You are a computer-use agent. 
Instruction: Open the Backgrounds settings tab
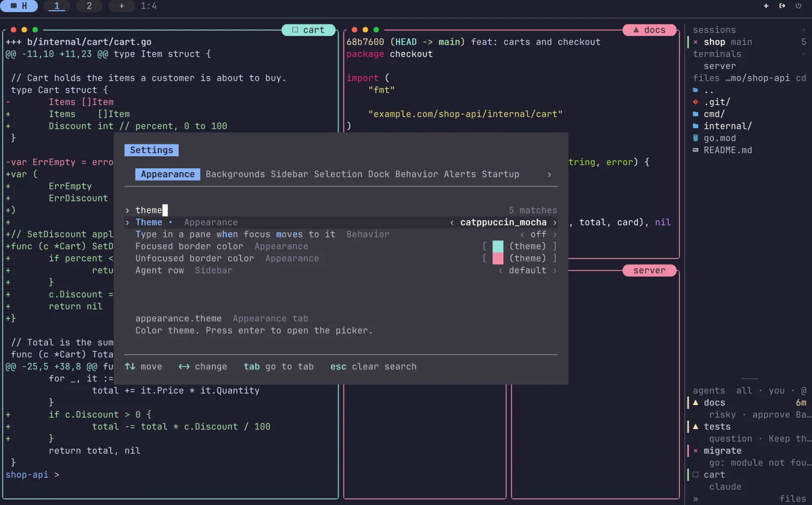tap(235, 174)
